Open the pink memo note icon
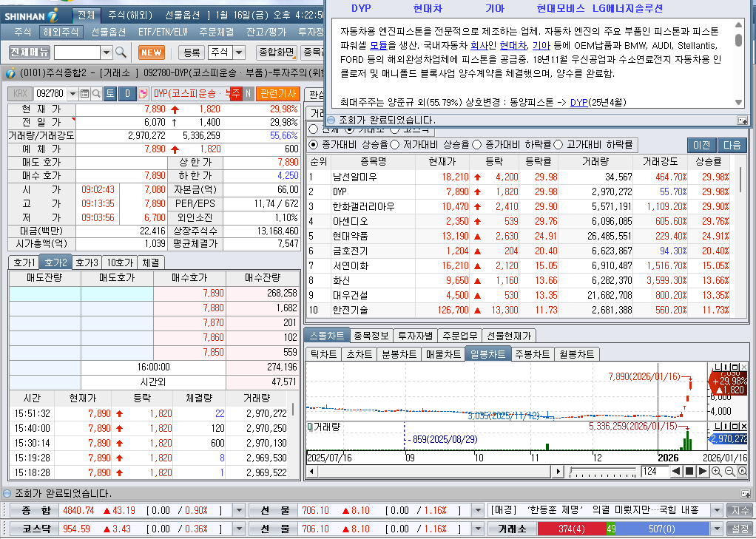Viewport: 756px width, 539px height. tap(143, 93)
